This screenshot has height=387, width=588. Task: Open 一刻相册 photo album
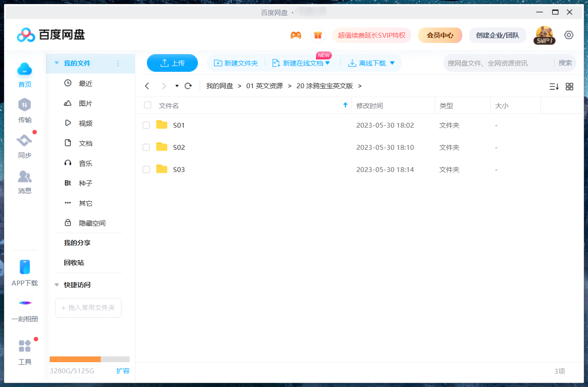point(24,309)
